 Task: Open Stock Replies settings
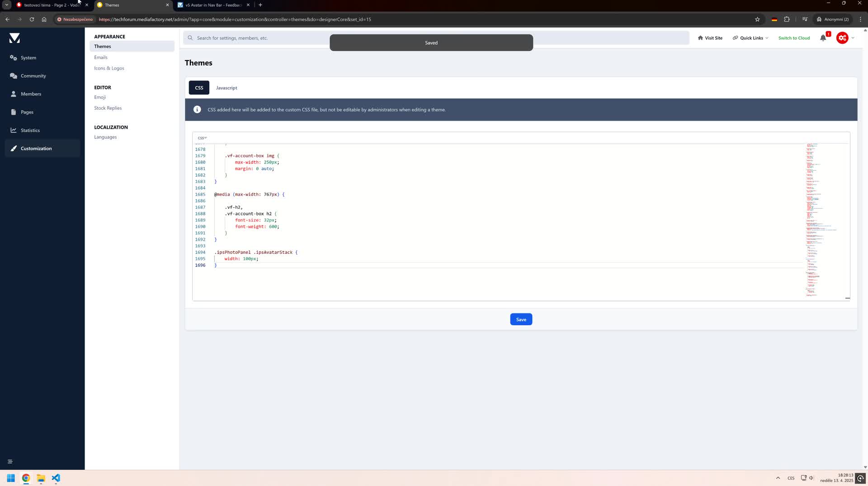108,108
